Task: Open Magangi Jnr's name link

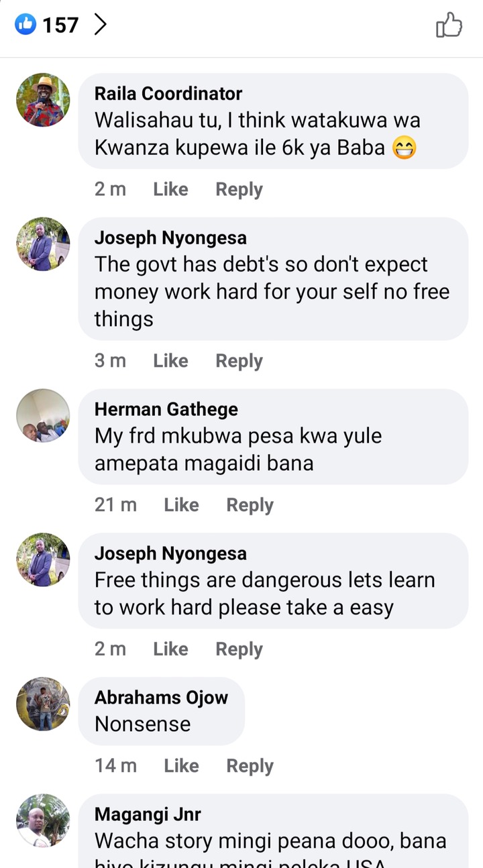Action: click(148, 814)
